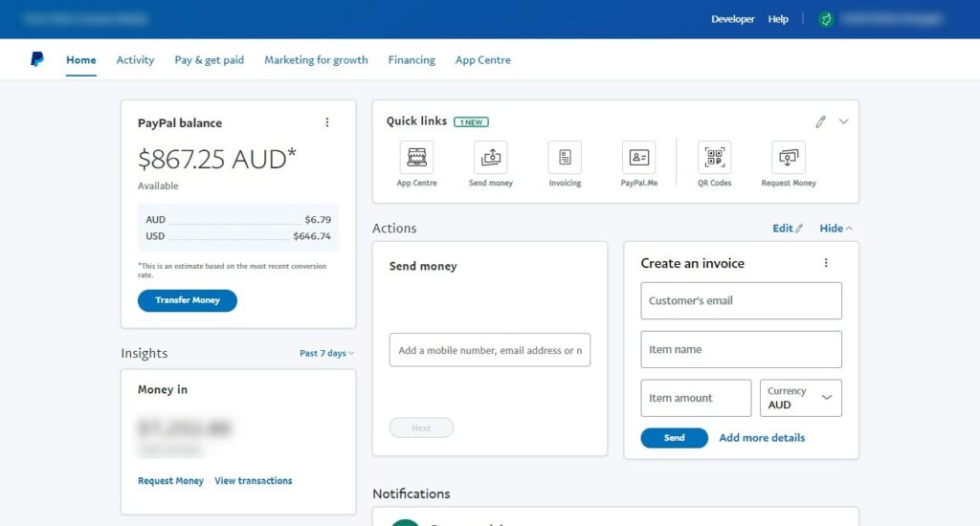Click the USD $646.74 balance row
The image size is (980, 526).
tap(238, 236)
